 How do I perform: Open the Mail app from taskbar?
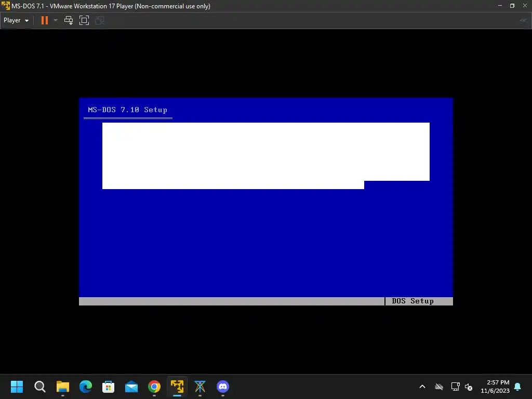click(x=131, y=387)
